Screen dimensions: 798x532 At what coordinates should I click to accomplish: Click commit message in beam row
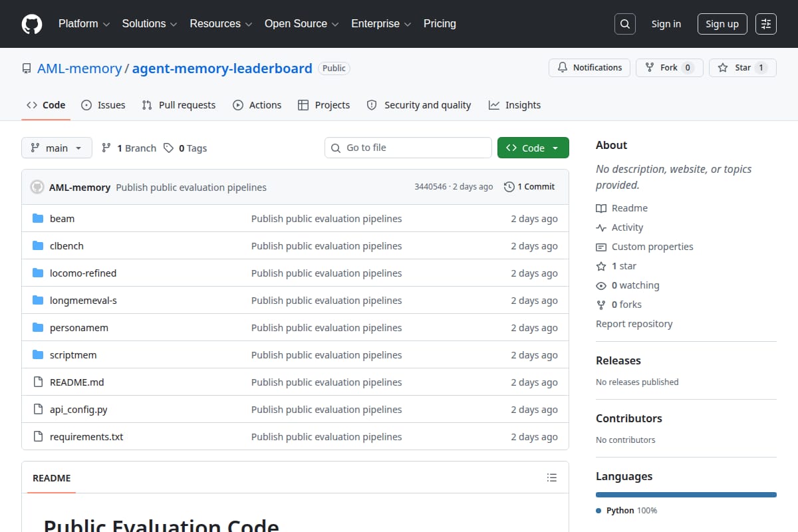pyautogui.click(x=327, y=219)
